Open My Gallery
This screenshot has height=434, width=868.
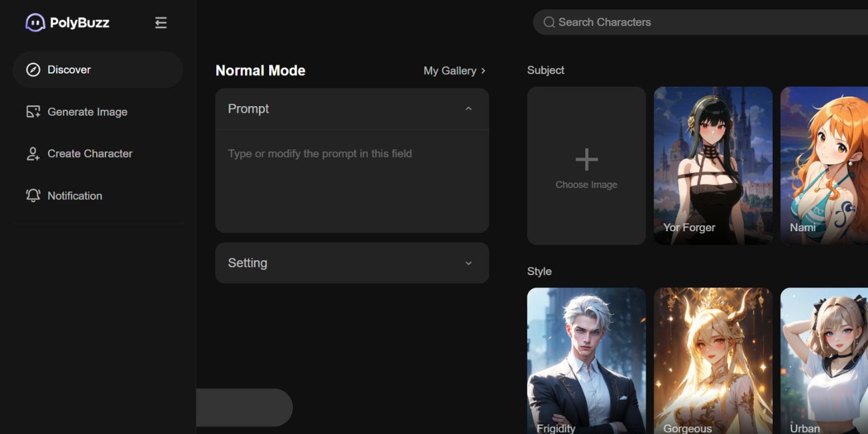click(x=454, y=70)
